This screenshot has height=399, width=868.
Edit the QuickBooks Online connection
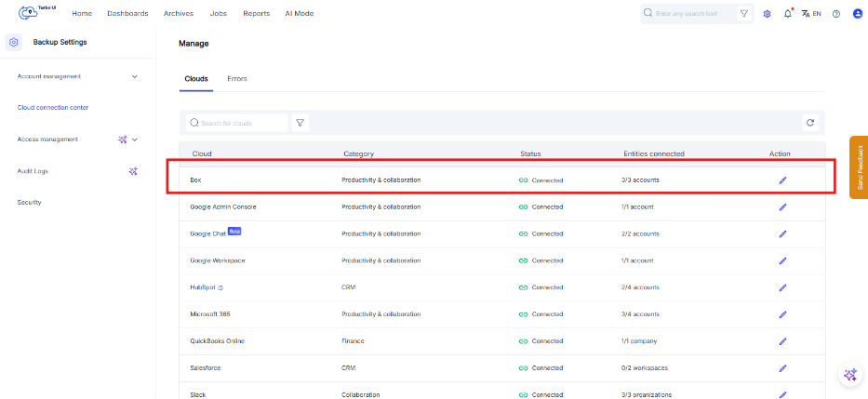[x=782, y=341]
